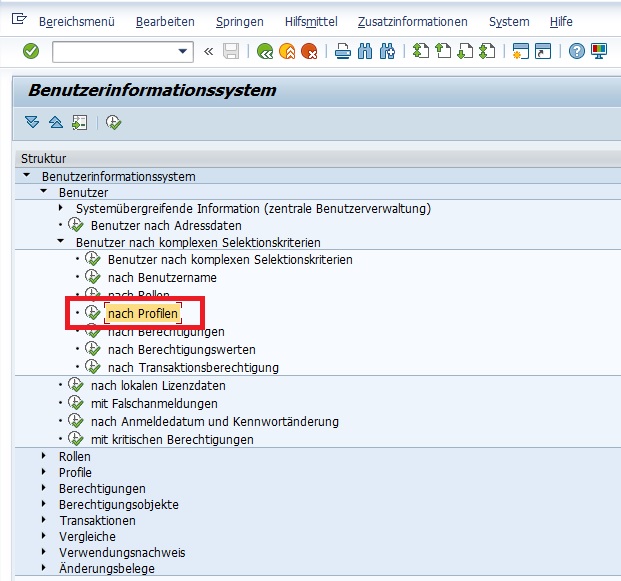Click the Find binoculars icon
The image size is (621, 581).
(x=365, y=51)
